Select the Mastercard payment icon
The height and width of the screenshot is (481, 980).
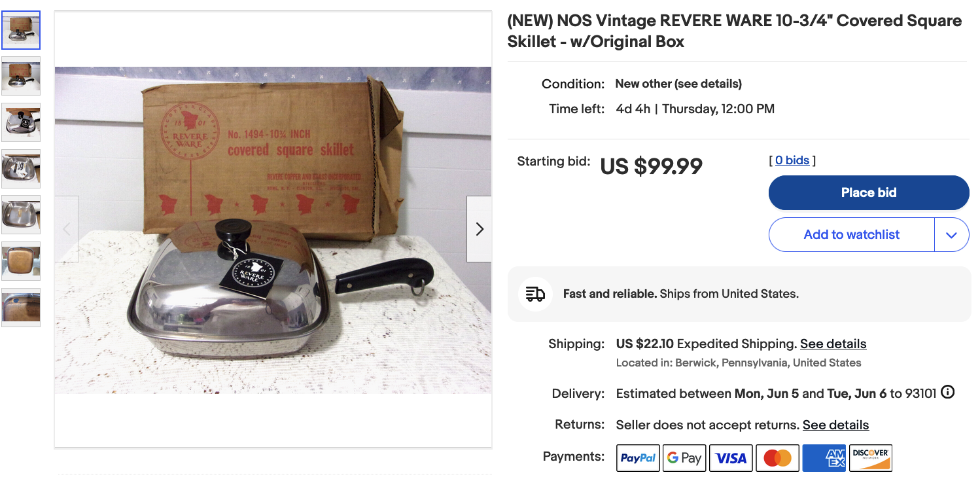(x=777, y=458)
